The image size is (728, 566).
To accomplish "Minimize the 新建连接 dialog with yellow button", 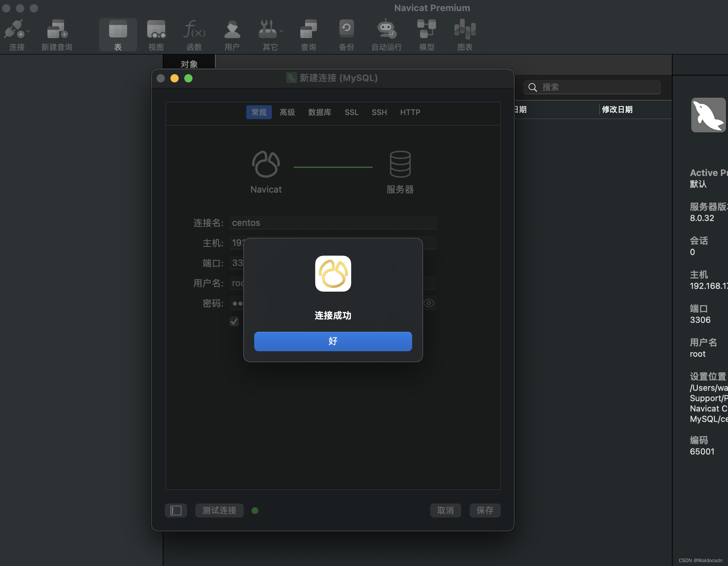I will click(x=175, y=78).
